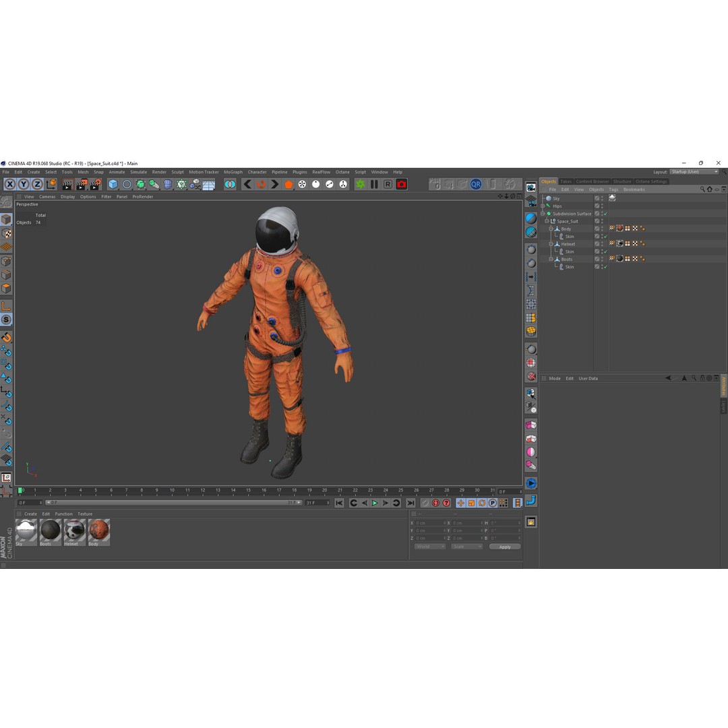Image resolution: width=728 pixels, height=728 pixels.
Task: Click the blue QR icon
Action: [476, 184]
